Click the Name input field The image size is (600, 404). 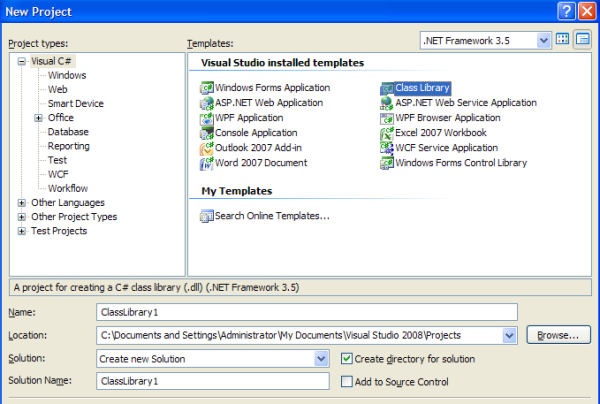307,312
